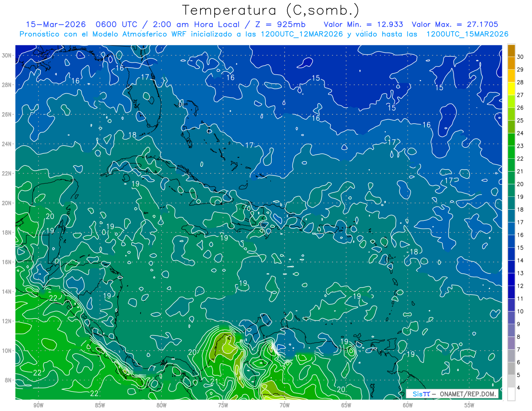Pick the orange swatch above scale label 30
This screenshot has width=532, height=411.
coord(512,50)
